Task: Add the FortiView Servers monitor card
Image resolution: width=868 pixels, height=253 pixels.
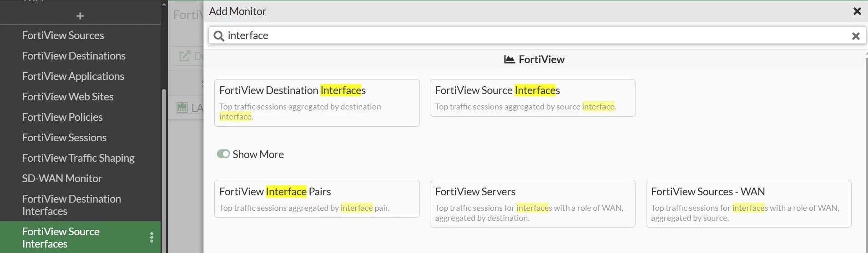Action: [x=532, y=203]
